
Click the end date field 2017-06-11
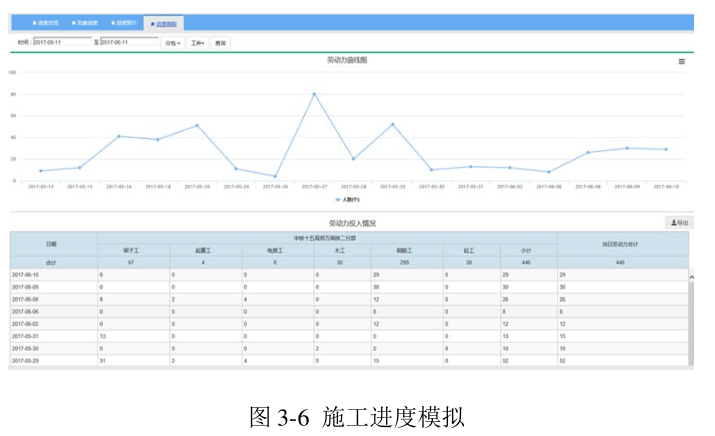click(x=130, y=42)
